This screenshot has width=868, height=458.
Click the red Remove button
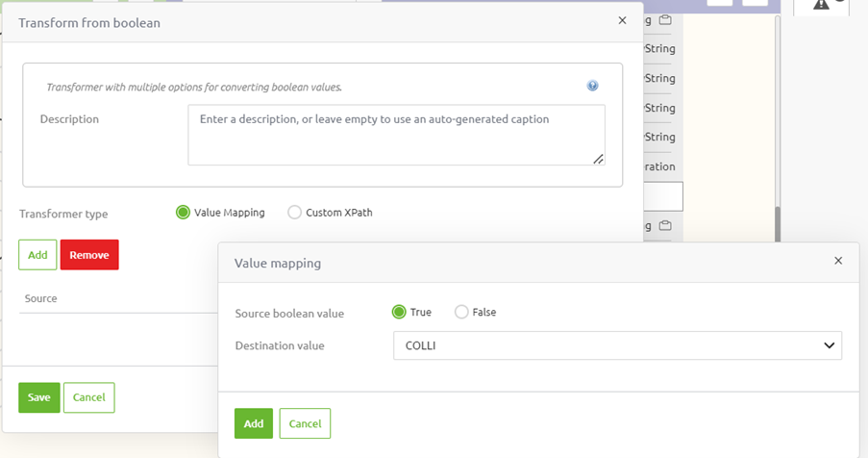coord(89,255)
